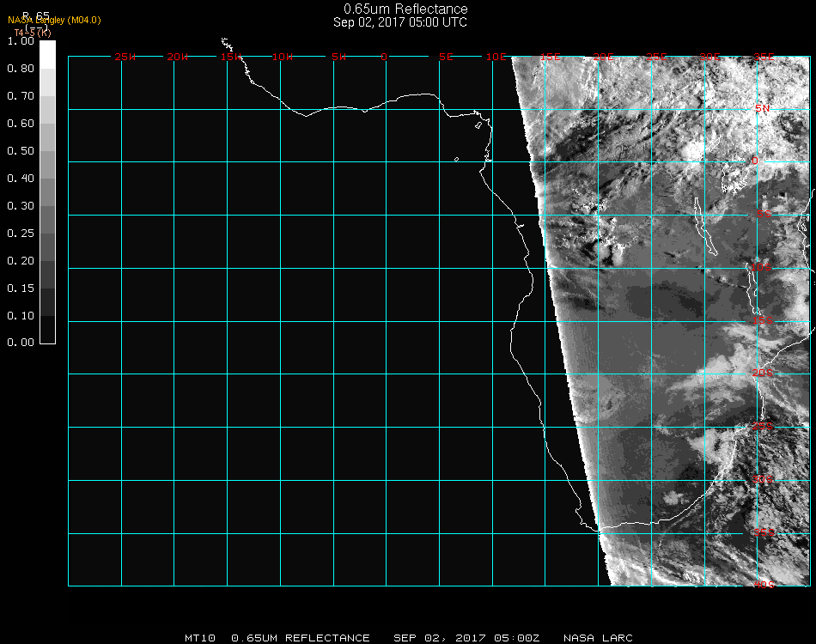Select the 10E longitude label

496,57
